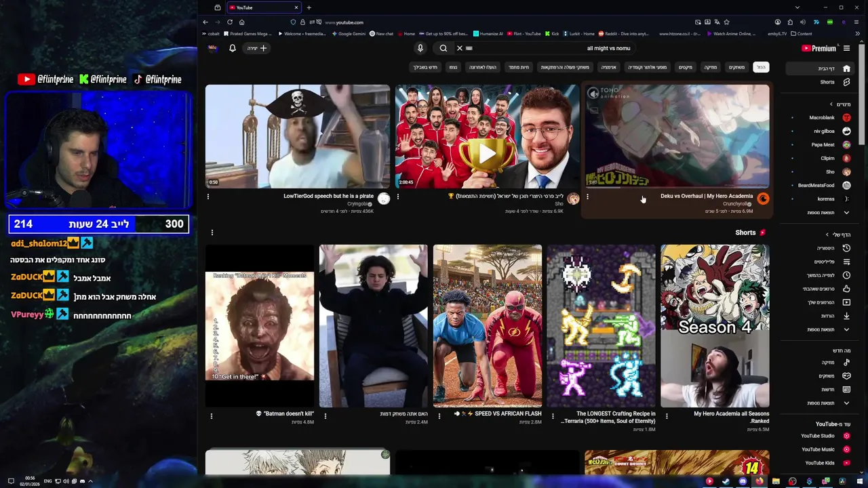Open the notifications bell
This screenshot has width=868, height=488.
(x=232, y=48)
